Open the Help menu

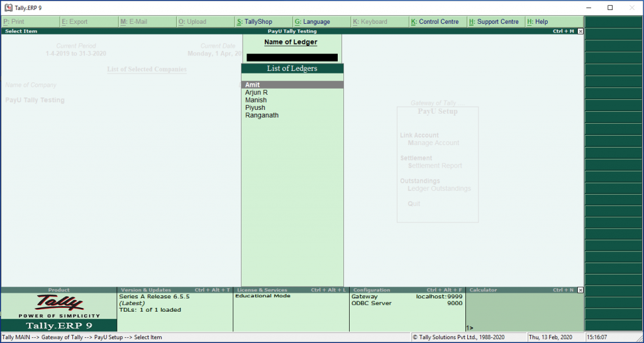555,22
